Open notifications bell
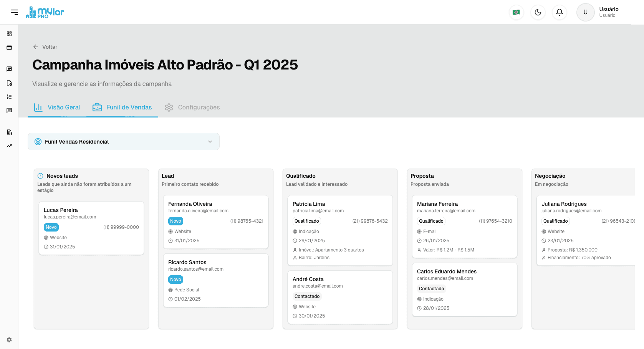This screenshot has width=644, height=349. (559, 12)
